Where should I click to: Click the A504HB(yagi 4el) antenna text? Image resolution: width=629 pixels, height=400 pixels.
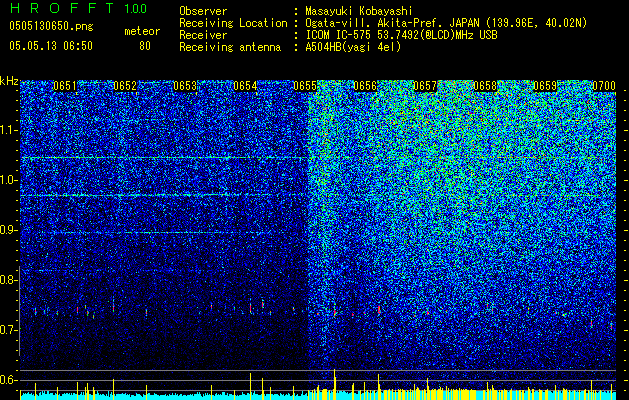point(353,47)
